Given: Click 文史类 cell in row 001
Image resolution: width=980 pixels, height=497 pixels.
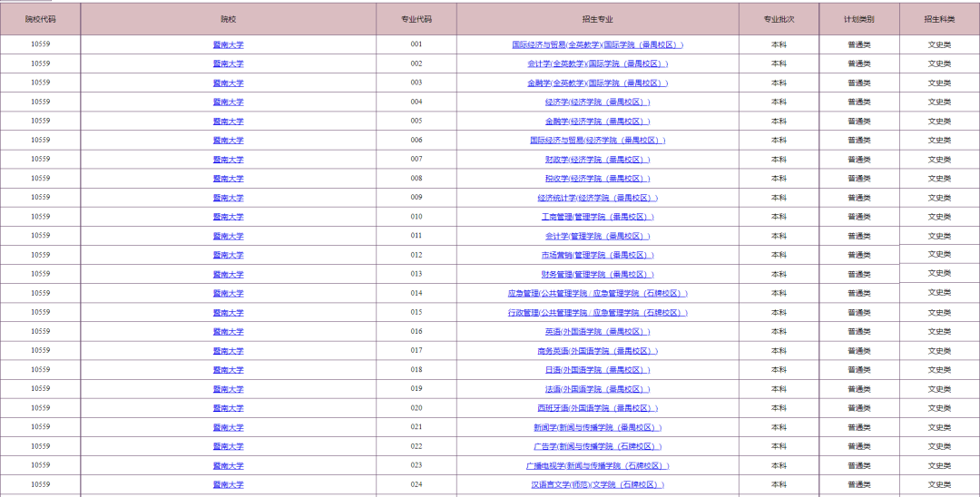Looking at the screenshot, I should pyautogui.click(x=939, y=45).
